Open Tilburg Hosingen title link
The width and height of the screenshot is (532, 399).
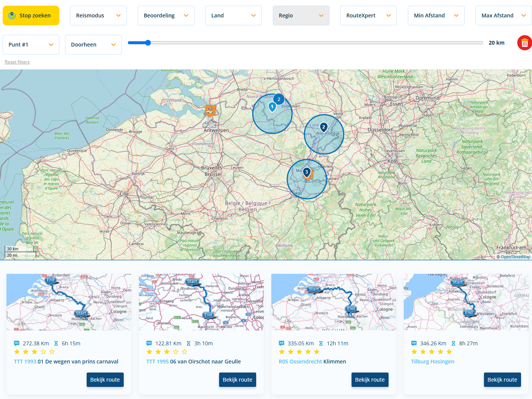(x=433, y=362)
